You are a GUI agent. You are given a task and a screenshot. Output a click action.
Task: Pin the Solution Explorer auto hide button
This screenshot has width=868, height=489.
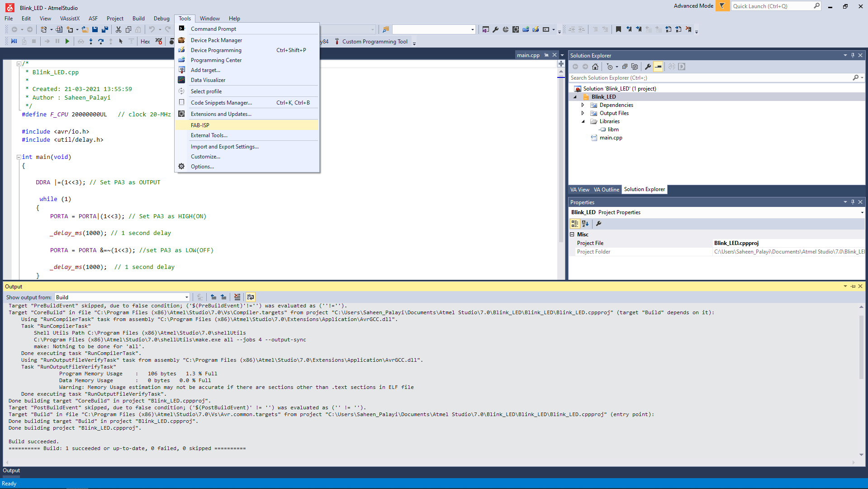coord(853,55)
